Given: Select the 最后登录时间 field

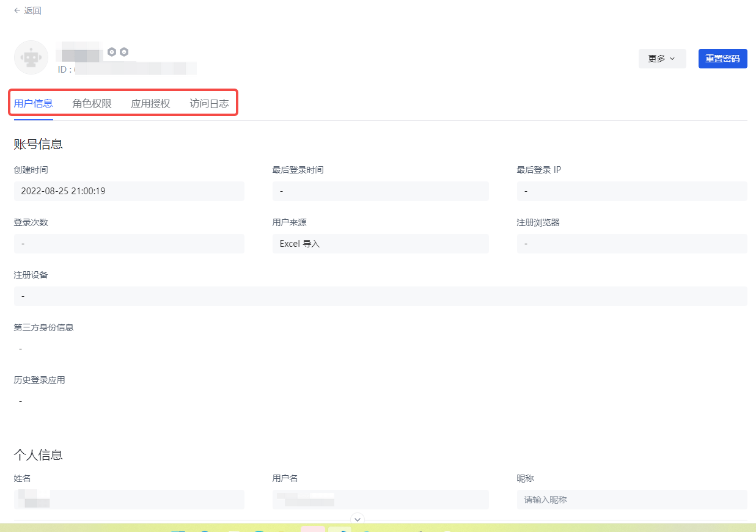Looking at the screenshot, I should tap(380, 191).
